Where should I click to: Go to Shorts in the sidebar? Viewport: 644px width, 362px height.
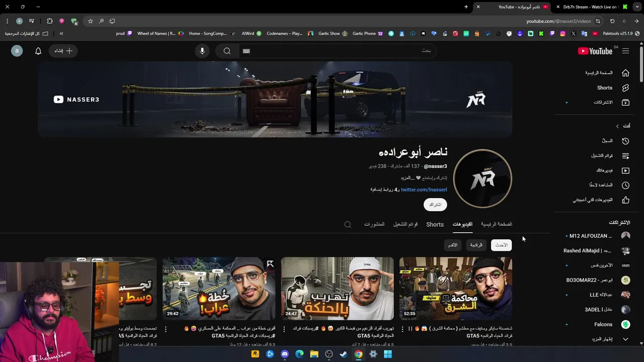pyautogui.click(x=605, y=87)
